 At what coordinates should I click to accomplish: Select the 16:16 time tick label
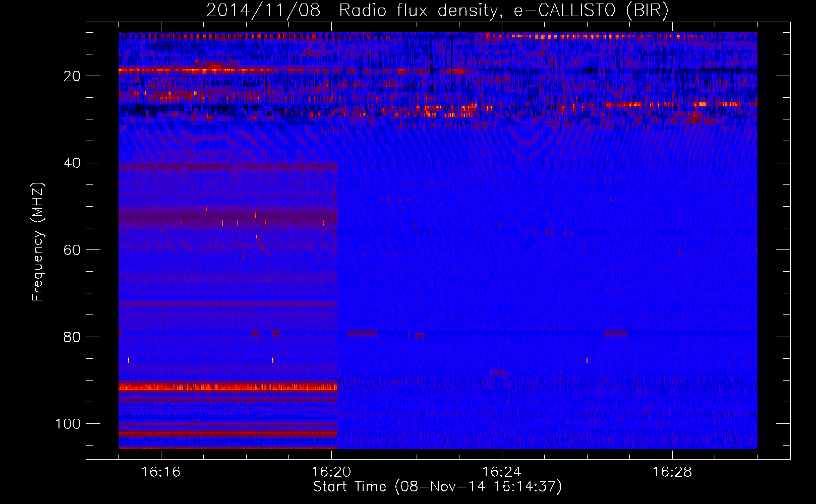point(161,472)
